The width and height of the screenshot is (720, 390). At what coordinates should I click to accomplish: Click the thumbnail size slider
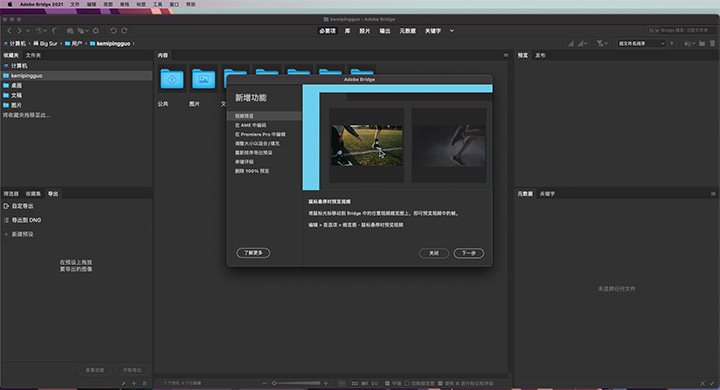[297, 383]
